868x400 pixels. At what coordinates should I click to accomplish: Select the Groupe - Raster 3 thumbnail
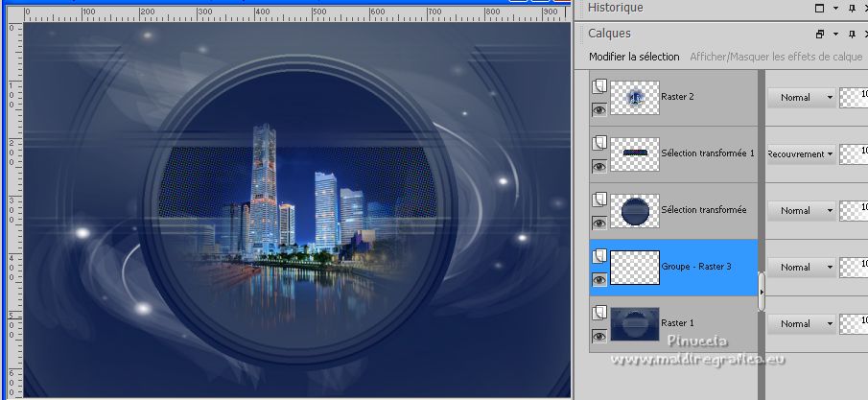coord(634,268)
